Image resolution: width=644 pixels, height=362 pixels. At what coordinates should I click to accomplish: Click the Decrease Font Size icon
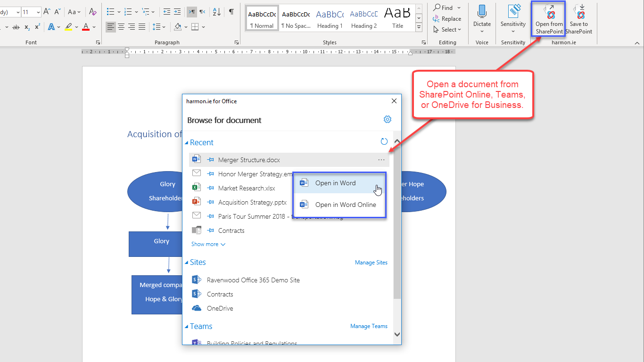58,12
